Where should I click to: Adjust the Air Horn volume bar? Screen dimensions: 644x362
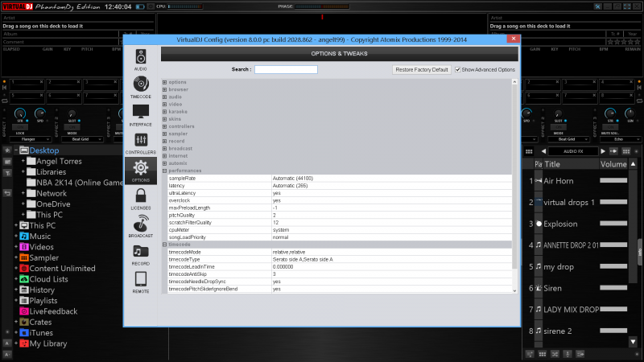tap(613, 180)
